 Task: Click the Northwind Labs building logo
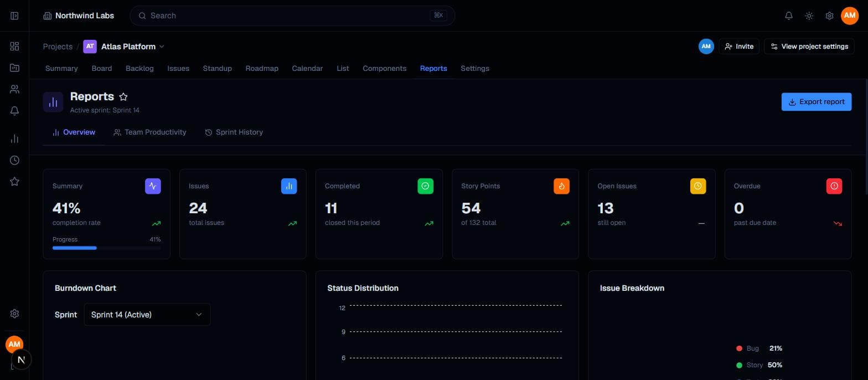[48, 16]
